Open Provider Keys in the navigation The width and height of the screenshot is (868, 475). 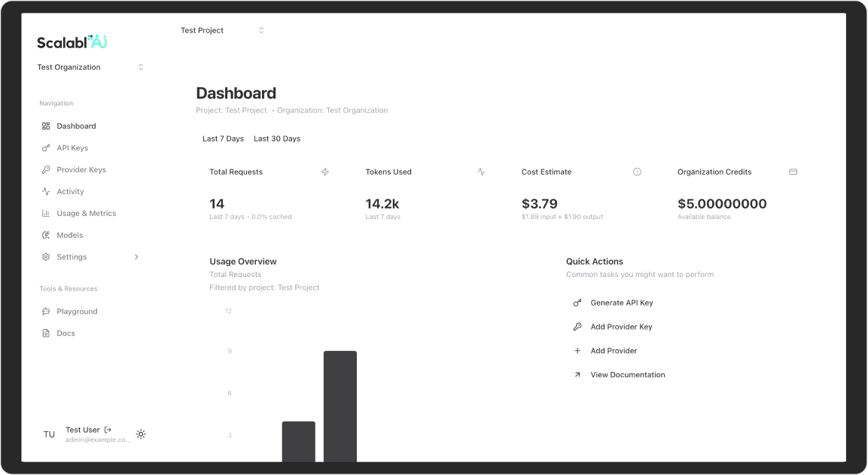[x=81, y=170]
